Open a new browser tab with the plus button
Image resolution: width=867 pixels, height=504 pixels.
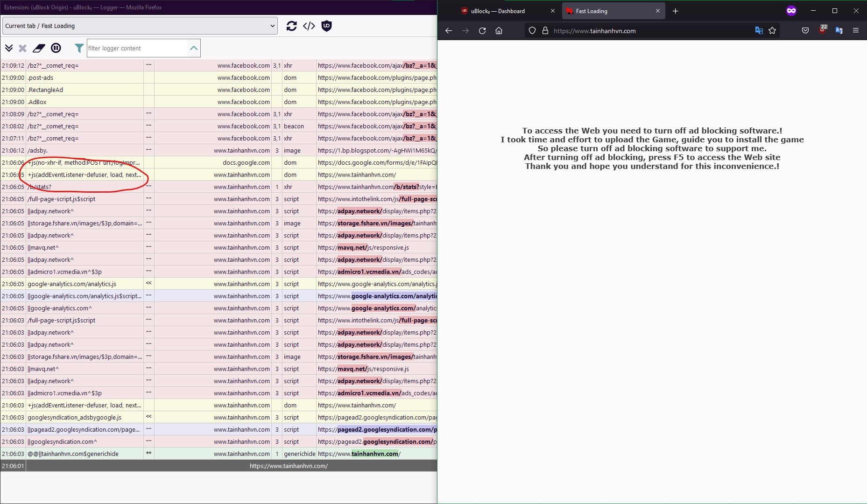click(675, 11)
